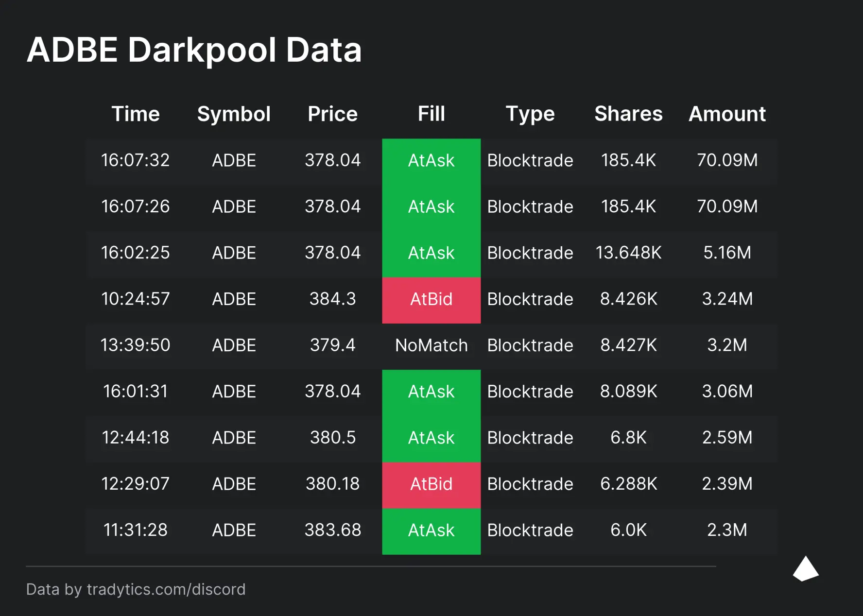Select the Symbol column header
The width and height of the screenshot is (863, 616).
pyautogui.click(x=234, y=114)
